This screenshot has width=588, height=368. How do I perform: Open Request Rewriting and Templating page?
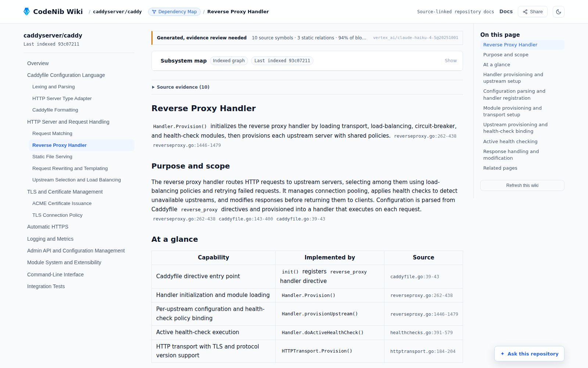click(70, 169)
